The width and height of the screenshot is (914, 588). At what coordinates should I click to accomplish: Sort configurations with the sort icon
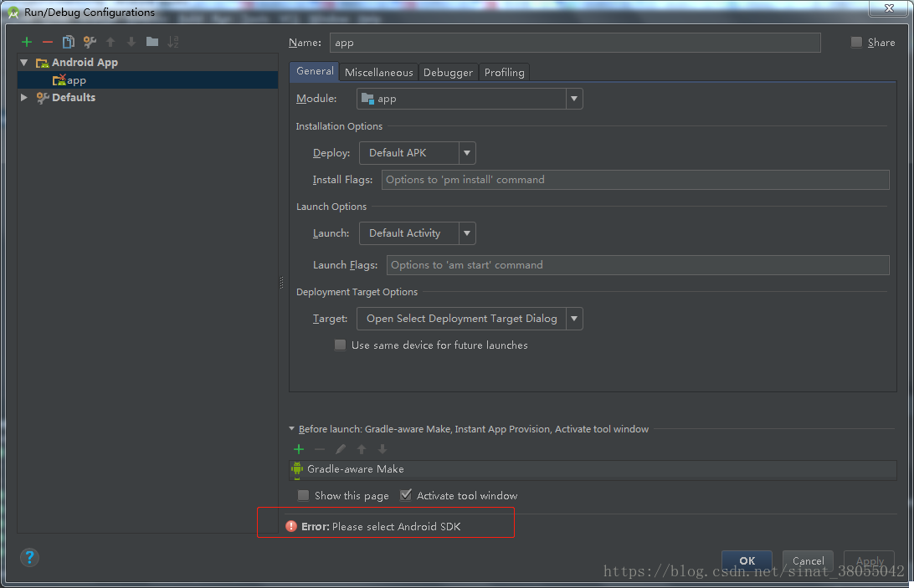pos(173,41)
